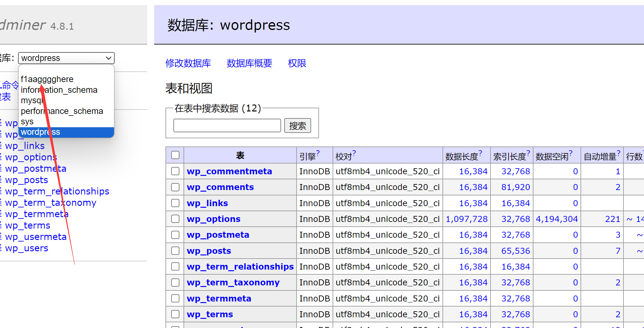Open the 修改数据库 link
Screen dimensions: 644x328
(188, 63)
